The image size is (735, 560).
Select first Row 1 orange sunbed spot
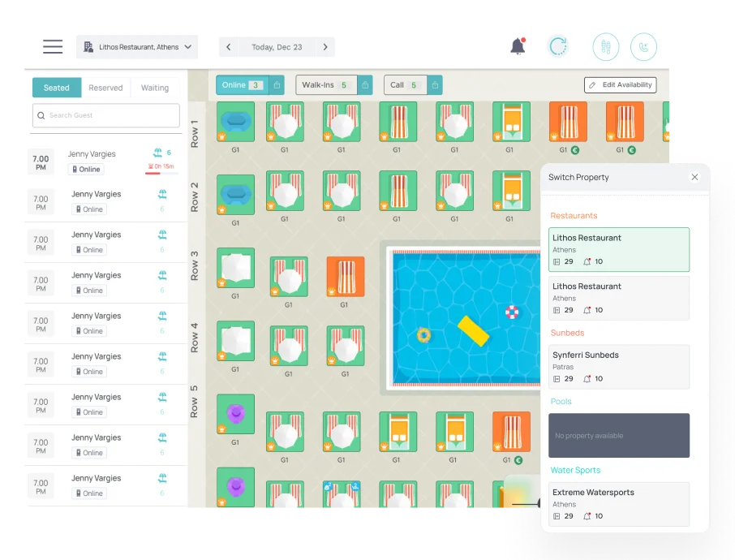pos(568,122)
